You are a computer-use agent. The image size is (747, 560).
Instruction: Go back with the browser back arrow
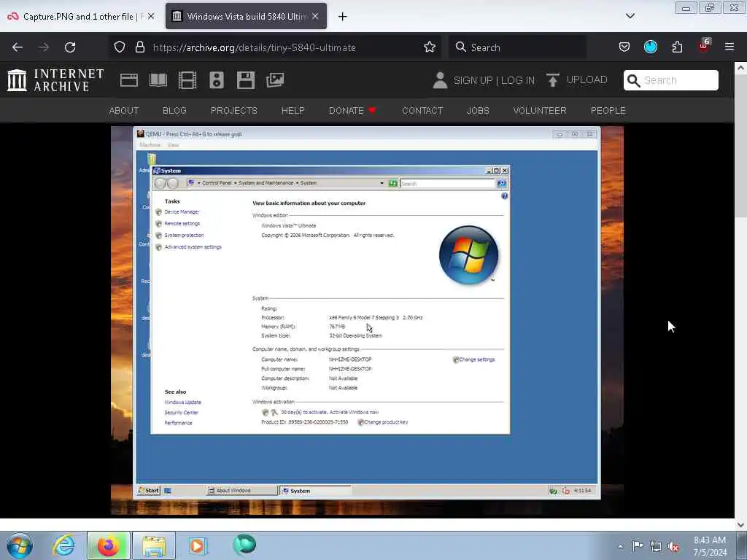(x=18, y=47)
